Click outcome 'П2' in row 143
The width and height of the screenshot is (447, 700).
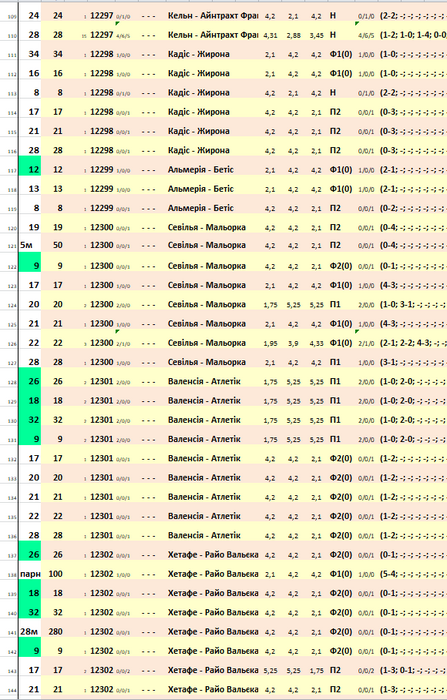[335, 670]
